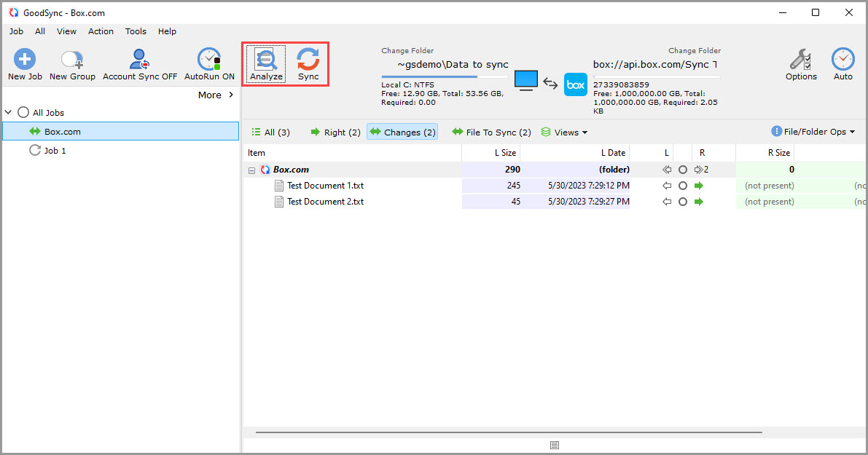
Task: Open Account Sync OFF settings
Action: [x=139, y=64]
